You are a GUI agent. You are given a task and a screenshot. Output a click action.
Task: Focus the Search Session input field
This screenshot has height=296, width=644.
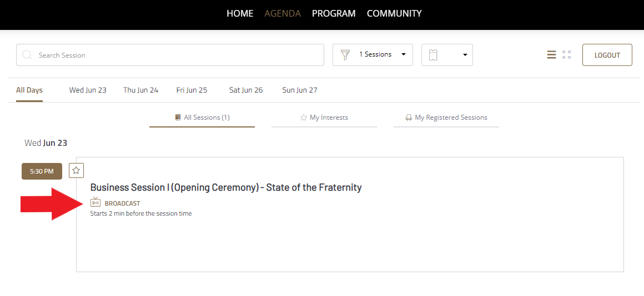click(x=170, y=55)
